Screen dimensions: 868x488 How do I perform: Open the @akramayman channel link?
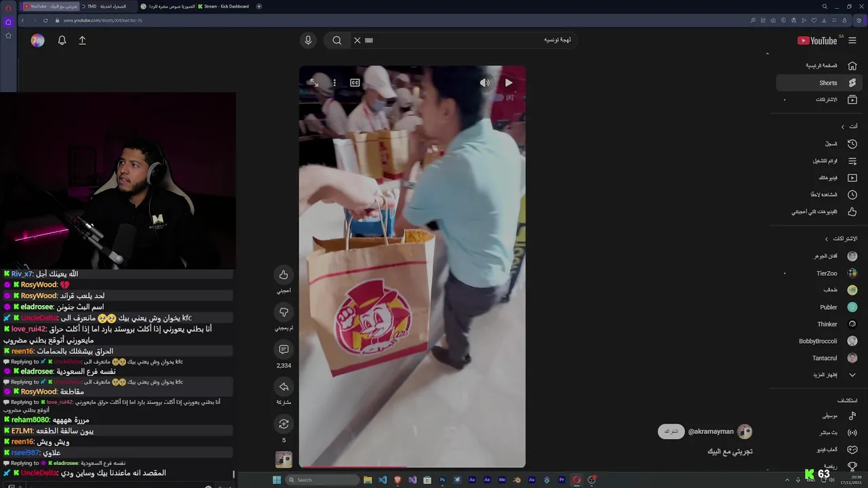[711, 432]
